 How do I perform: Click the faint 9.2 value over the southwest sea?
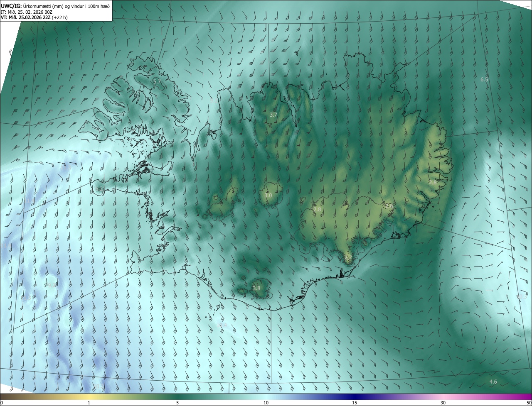point(51,285)
